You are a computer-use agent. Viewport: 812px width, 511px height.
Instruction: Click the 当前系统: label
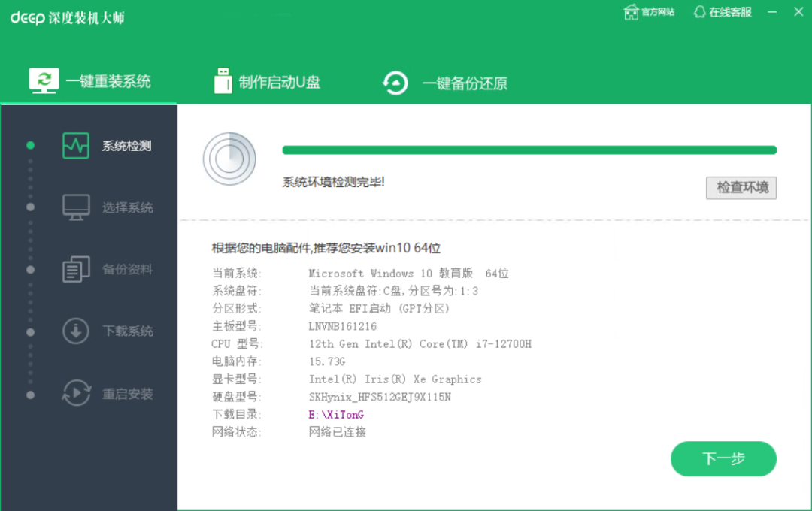pos(237,273)
